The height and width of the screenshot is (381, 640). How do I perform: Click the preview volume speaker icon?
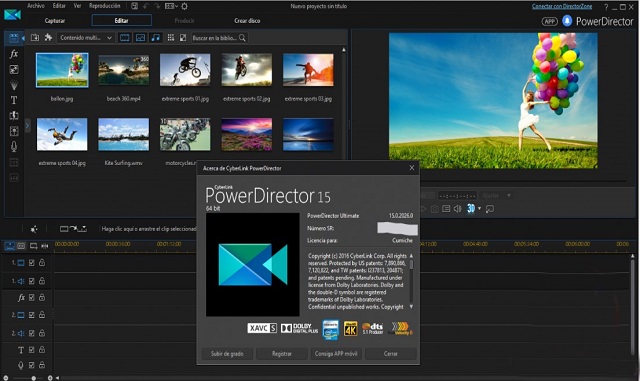(x=458, y=209)
